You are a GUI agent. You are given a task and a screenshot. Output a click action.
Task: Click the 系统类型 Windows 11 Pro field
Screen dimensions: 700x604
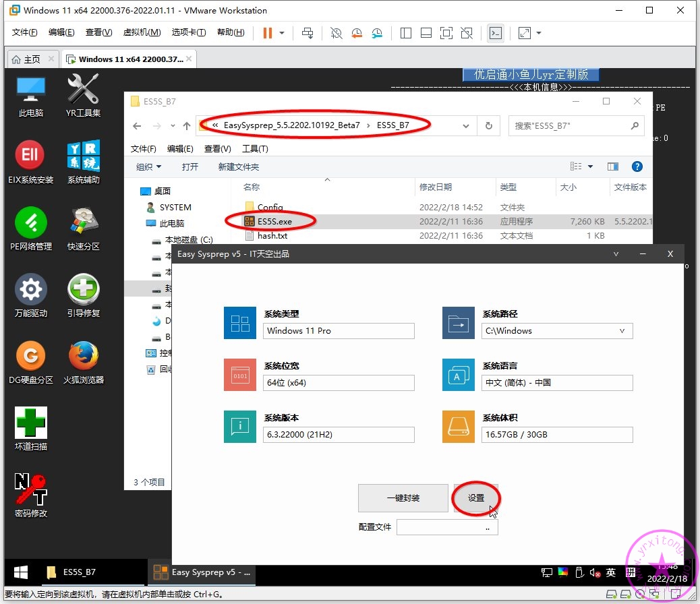[339, 331]
